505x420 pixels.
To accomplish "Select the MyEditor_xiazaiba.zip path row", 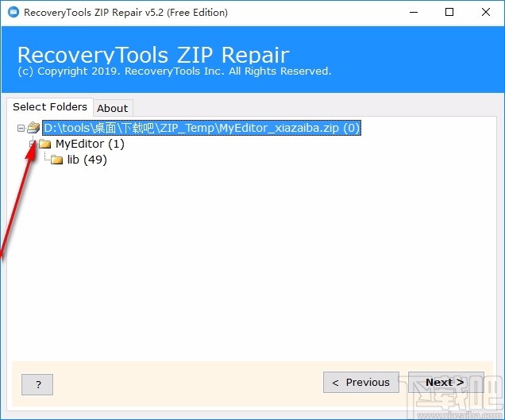I will click(x=202, y=128).
